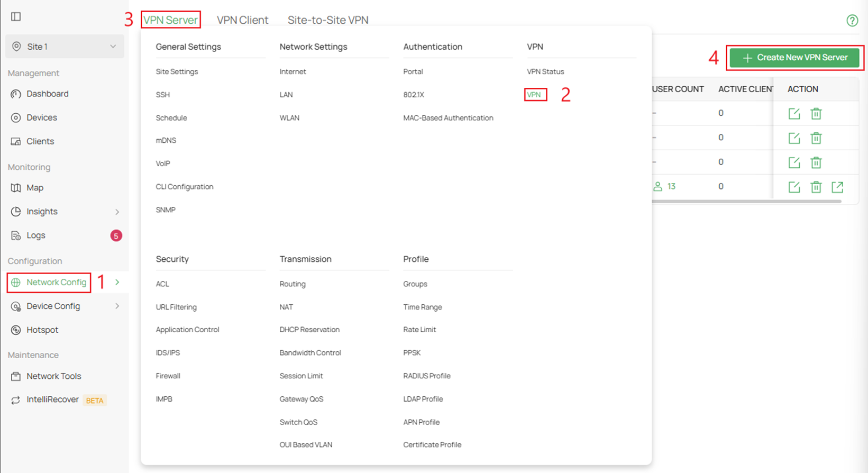868x473 pixels.
Task: Open the Portal authentication entry
Action: tap(413, 71)
